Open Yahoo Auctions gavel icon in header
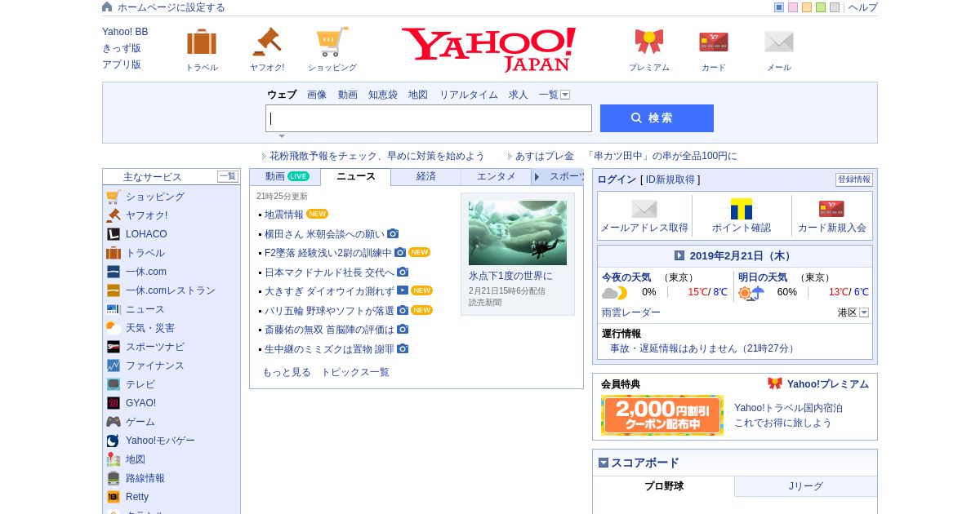Image resolution: width=980 pixels, height=514 pixels. (267, 42)
